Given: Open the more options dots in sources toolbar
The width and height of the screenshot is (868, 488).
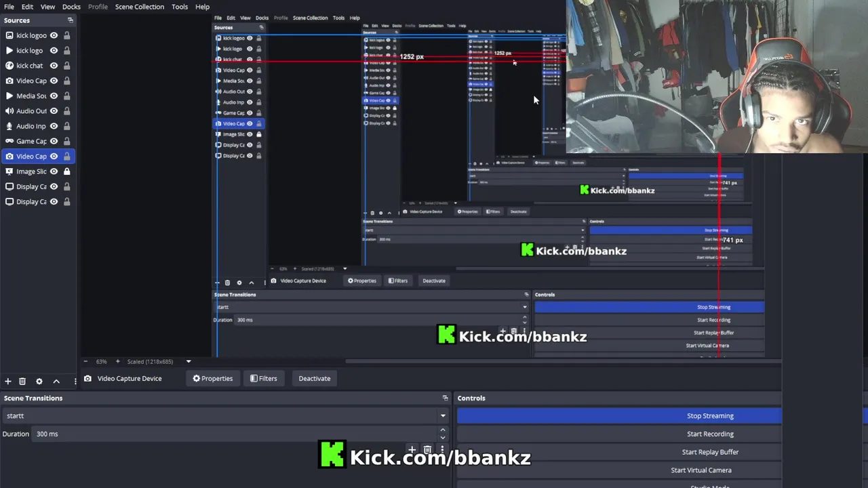Looking at the screenshot, I should click(75, 382).
